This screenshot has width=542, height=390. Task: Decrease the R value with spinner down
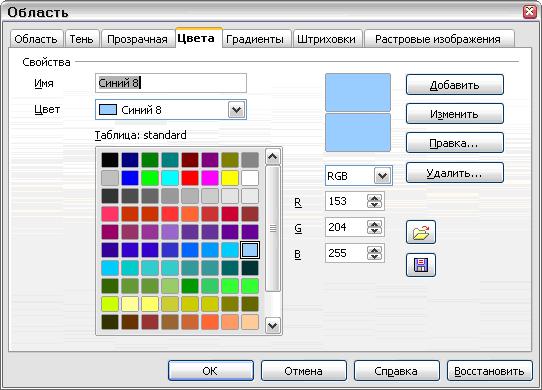(x=375, y=205)
